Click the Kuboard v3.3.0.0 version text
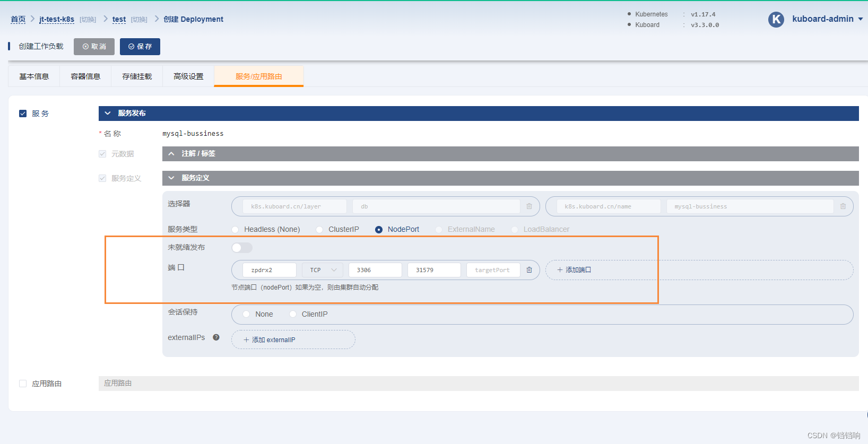 (705, 25)
